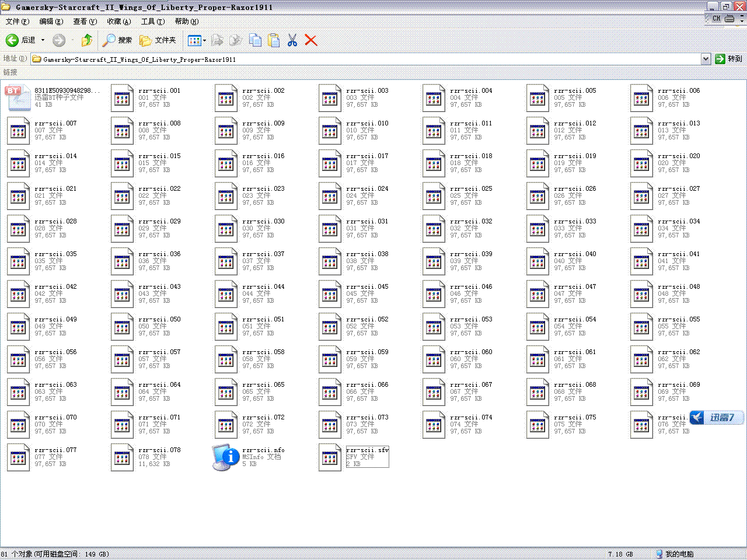
Task: Select the rzr-scii.sfv file icon
Action: (330, 457)
